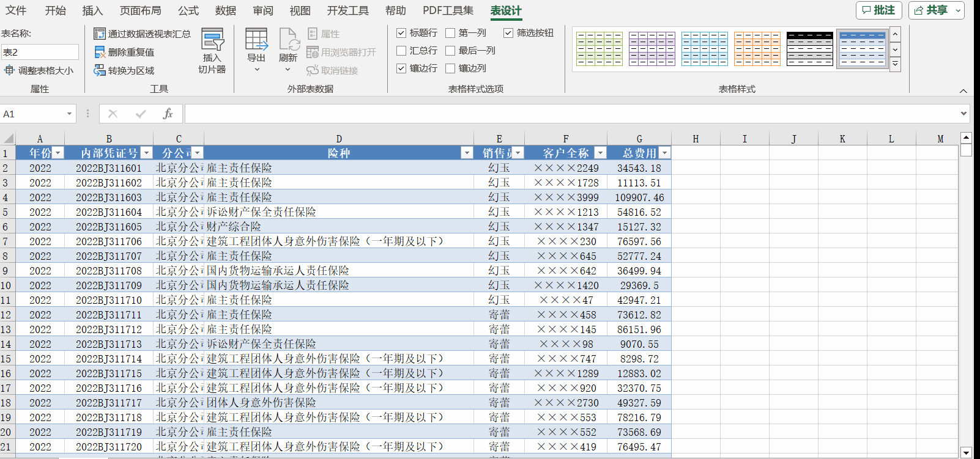The height and width of the screenshot is (459, 980).
Task: Click Convert to Range (转换为区域) icon
Action: pyautogui.click(x=100, y=70)
